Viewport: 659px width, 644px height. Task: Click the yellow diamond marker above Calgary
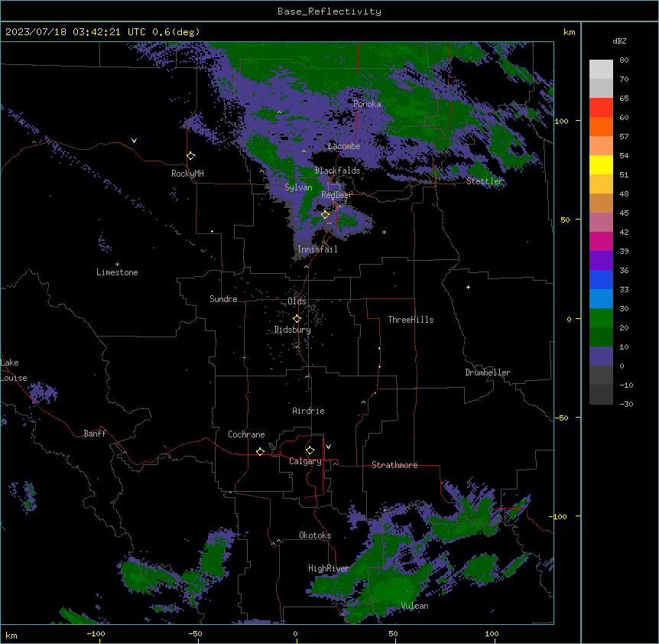point(310,450)
